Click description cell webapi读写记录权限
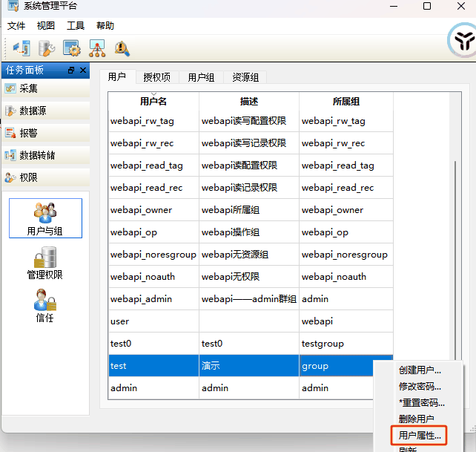 (249, 143)
